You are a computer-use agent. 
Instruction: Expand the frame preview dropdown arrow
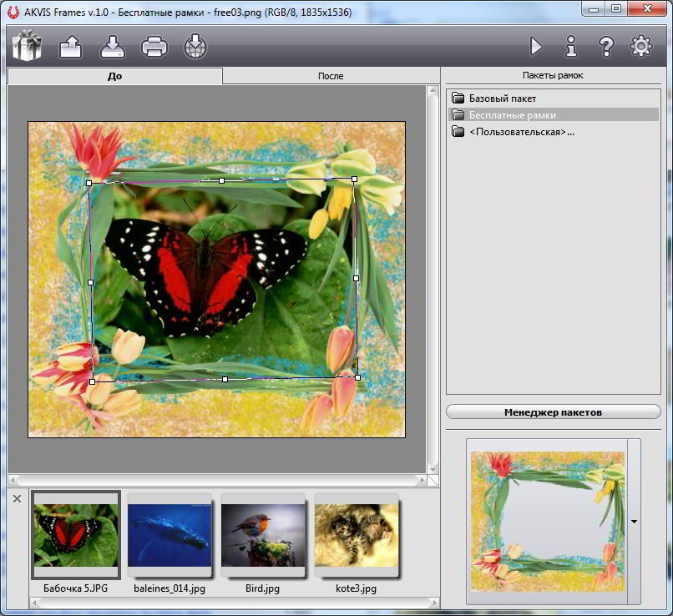click(x=634, y=522)
